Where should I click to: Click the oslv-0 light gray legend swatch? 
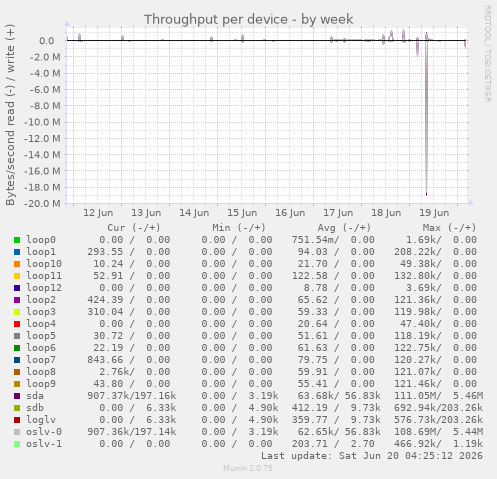(x=17, y=432)
